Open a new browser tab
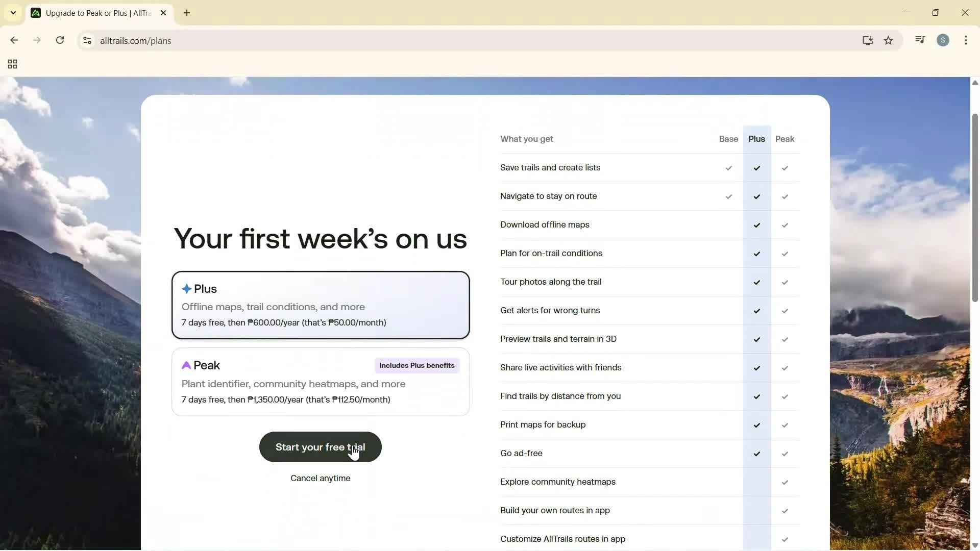The width and height of the screenshot is (980, 551). 187,13
